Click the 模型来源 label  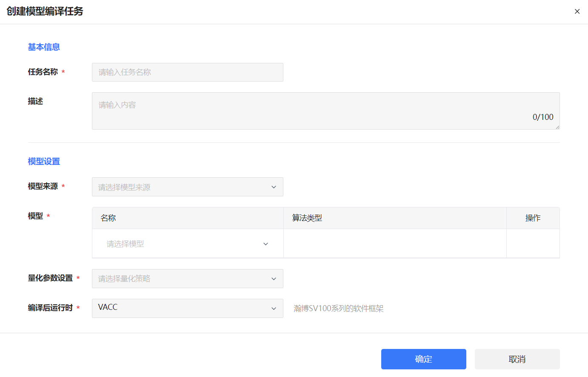coord(43,186)
